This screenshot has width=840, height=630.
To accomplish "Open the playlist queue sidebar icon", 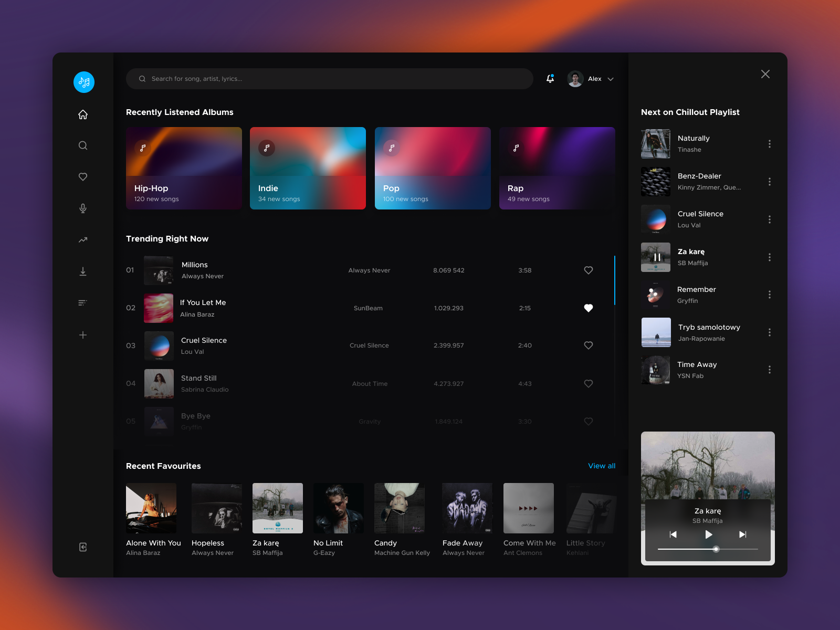I will tap(83, 303).
